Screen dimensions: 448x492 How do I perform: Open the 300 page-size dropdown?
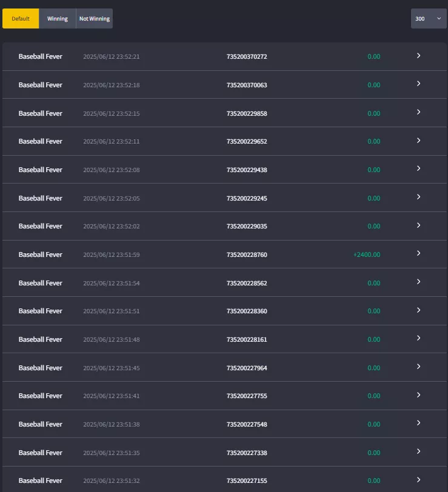[x=429, y=19]
